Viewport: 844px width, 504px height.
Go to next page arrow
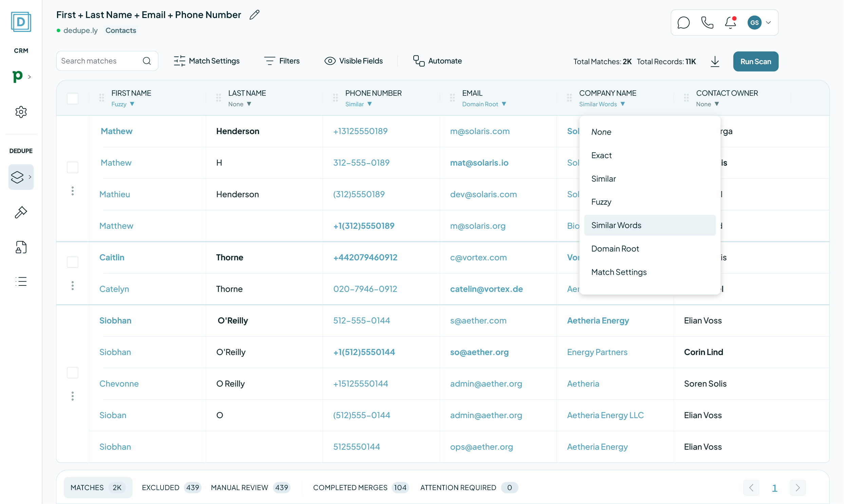tap(798, 488)
